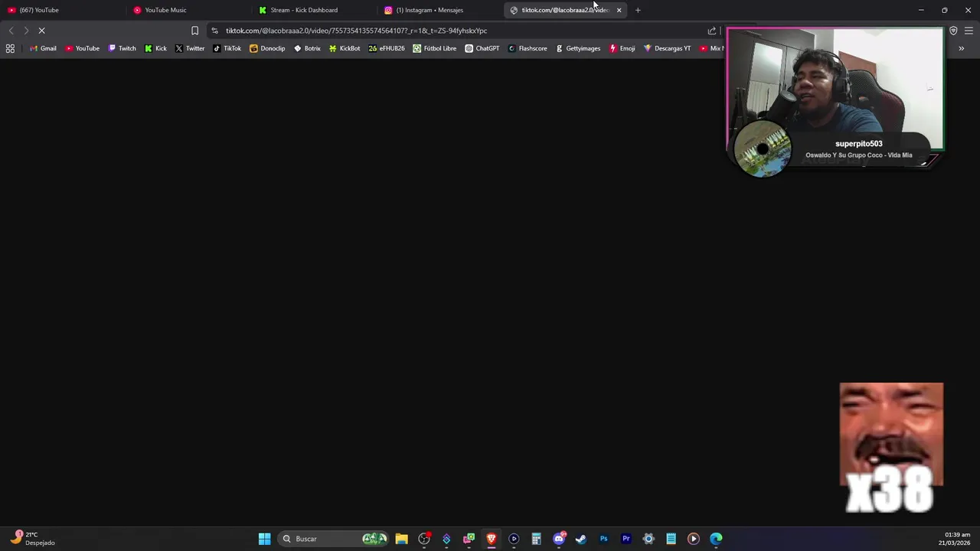Go forward to next page
980x551 pixels.
26,31
